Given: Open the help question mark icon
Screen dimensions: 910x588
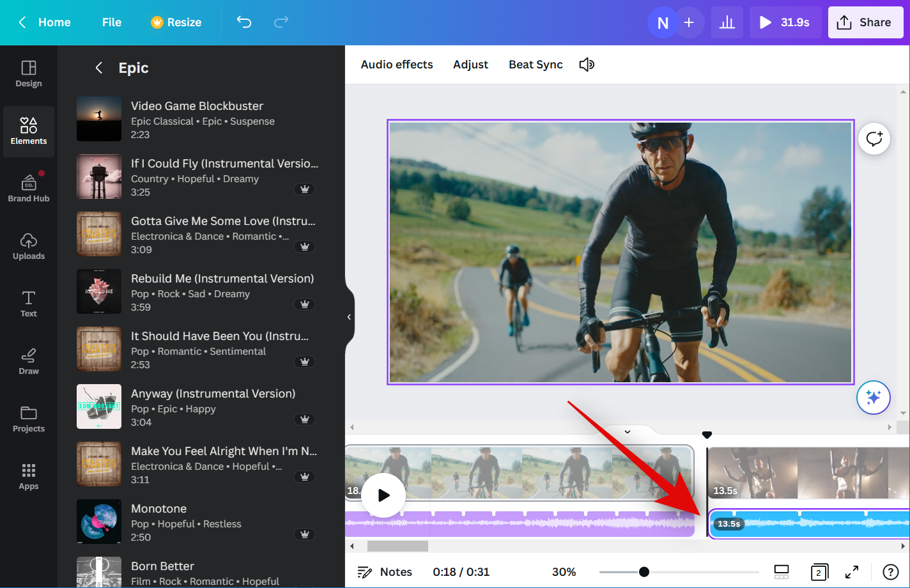Looking at the screenshot, I should pyautogui.click(x=890, y=572).
